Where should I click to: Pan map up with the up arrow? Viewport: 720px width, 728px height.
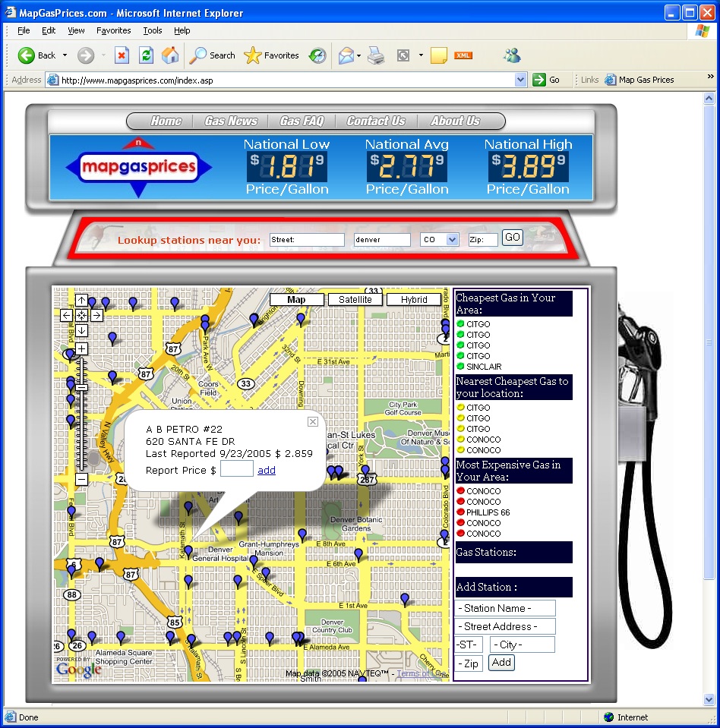click(x=82, y=301)
